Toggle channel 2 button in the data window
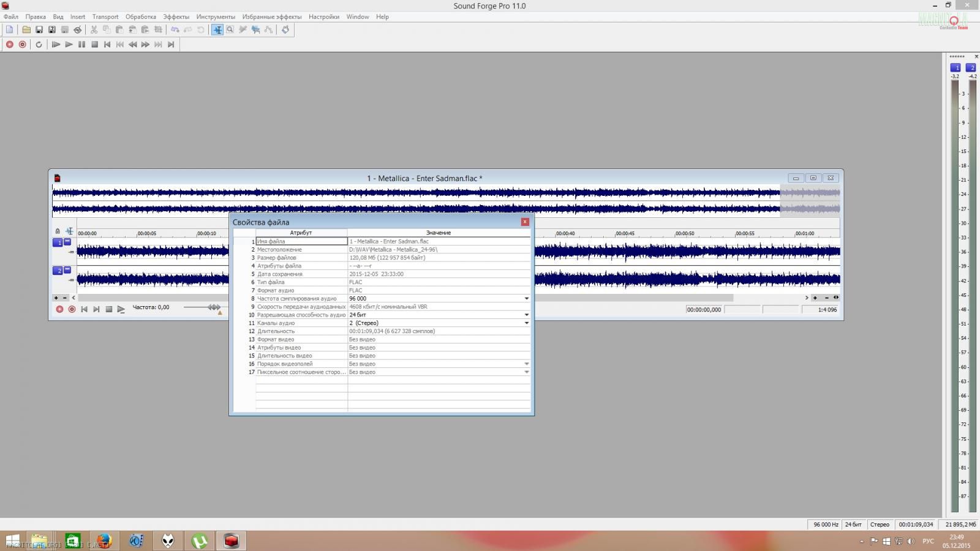Image resolution: width=980 pixels, height=551 pixels. click(58, 271)
